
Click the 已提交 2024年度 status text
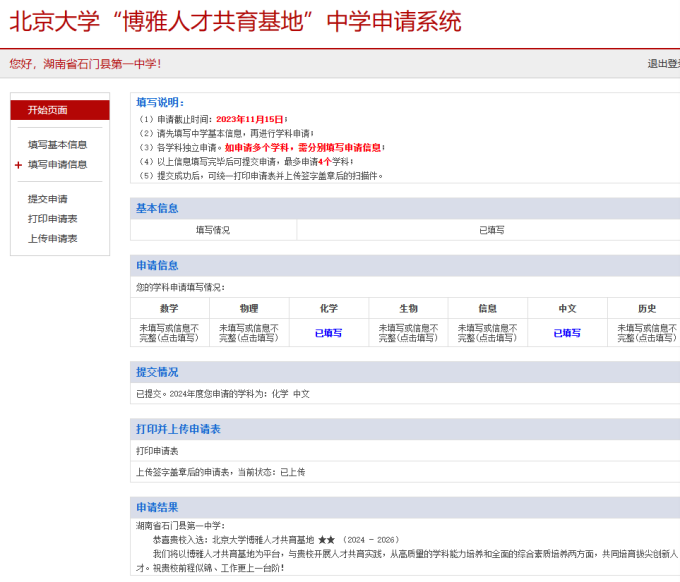coord(223,394)
